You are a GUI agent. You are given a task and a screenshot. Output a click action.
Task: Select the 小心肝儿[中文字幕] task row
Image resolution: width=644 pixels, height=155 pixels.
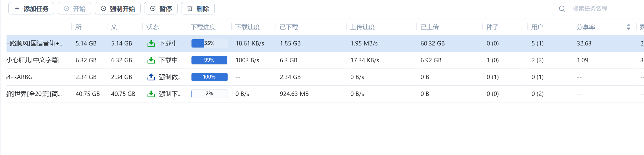coord(325,60)
